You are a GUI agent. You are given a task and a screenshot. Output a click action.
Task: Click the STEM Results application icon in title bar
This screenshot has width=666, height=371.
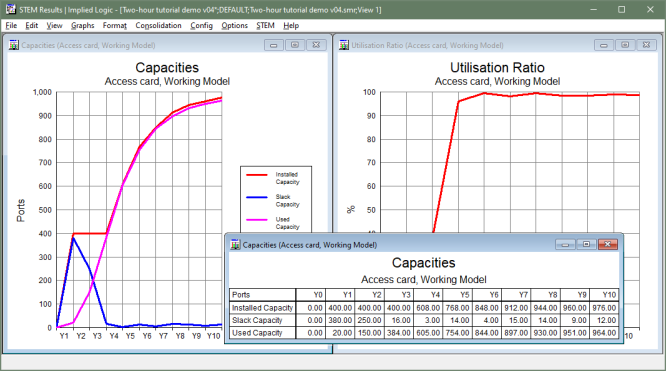click(11, 9)
